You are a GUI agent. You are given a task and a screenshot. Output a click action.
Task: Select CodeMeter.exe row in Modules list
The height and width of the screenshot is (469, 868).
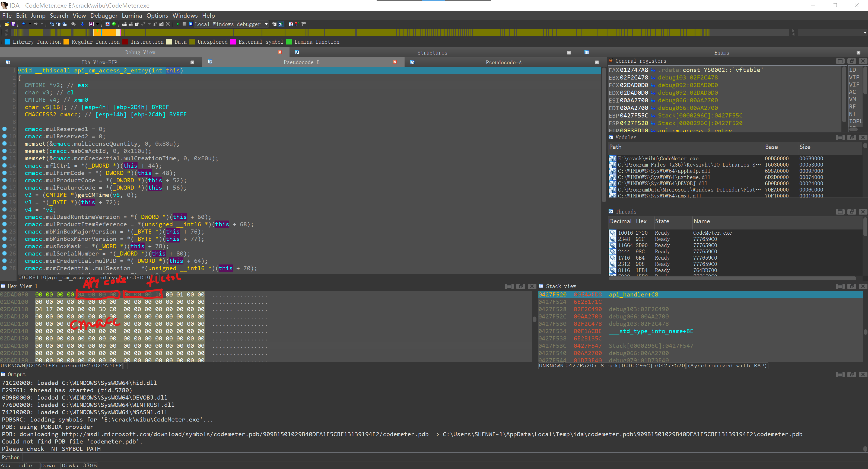click(x=658, y=158)
